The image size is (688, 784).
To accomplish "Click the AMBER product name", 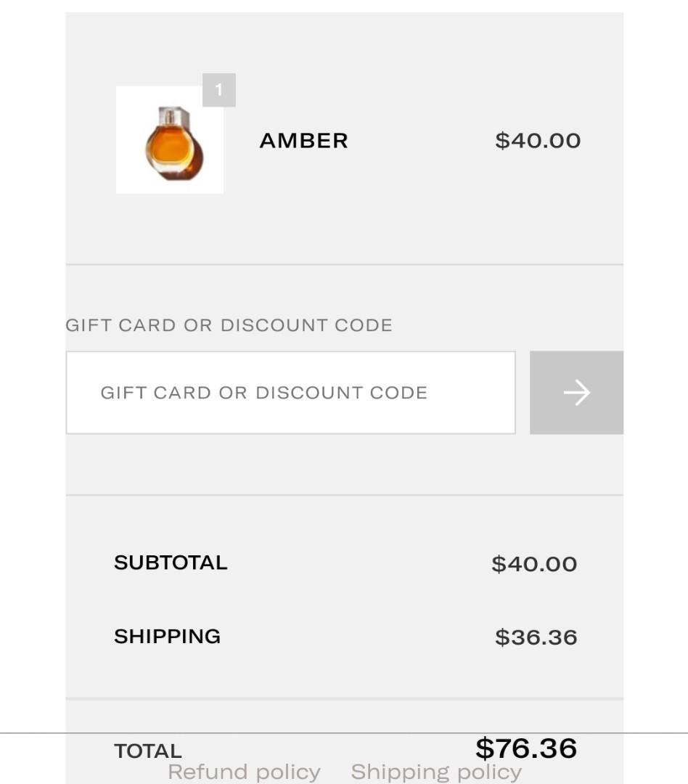I will coord(303,141).
